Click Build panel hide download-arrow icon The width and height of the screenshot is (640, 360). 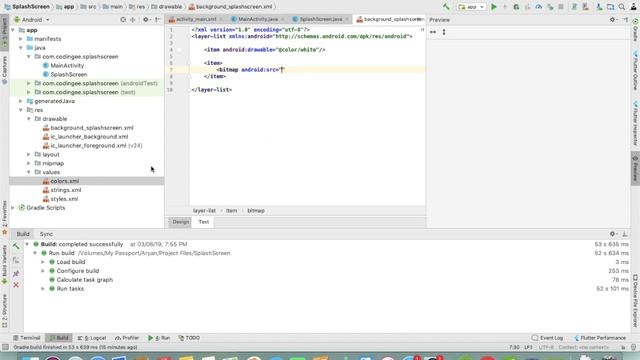coord(625,234)
